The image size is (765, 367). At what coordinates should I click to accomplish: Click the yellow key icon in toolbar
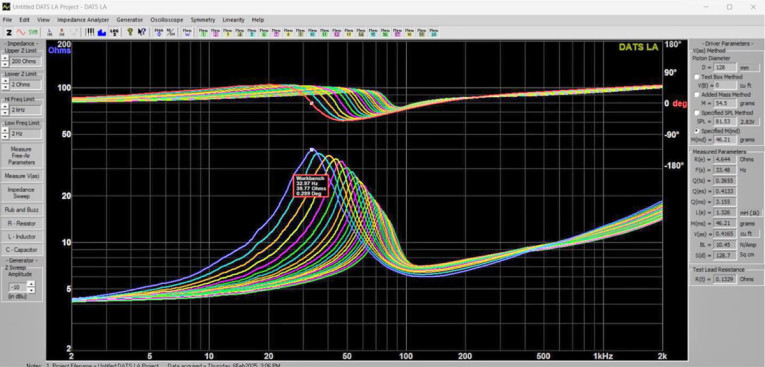coord(130,32)
